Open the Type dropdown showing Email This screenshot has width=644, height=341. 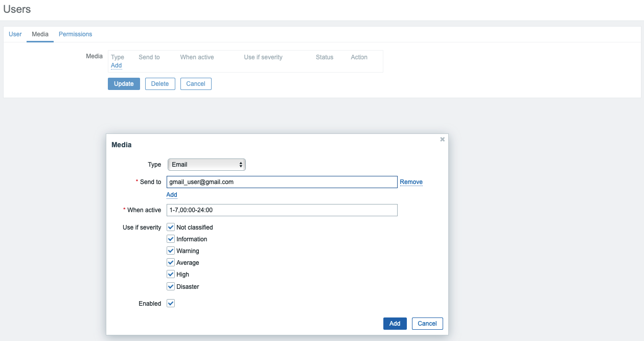pos(206,165)
